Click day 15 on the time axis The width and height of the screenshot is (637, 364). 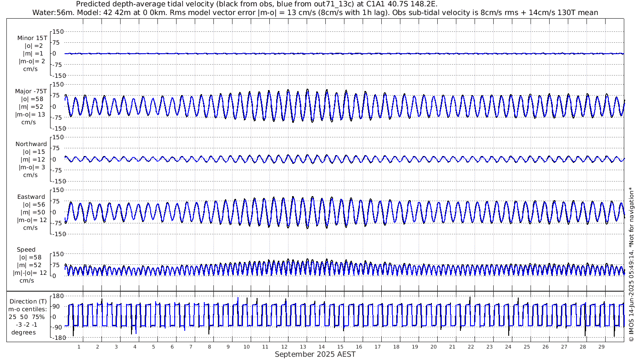coord(340,347)
